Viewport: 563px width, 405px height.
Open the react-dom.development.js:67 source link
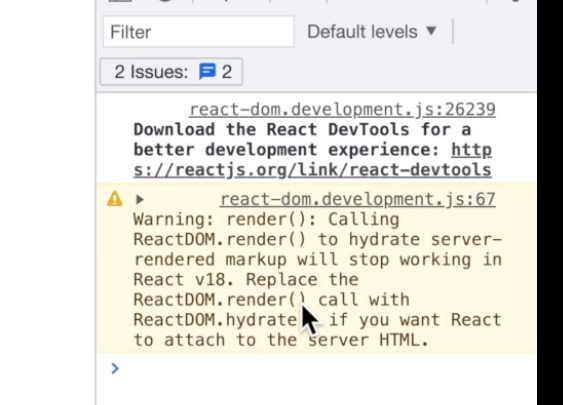tap(358, 199)
